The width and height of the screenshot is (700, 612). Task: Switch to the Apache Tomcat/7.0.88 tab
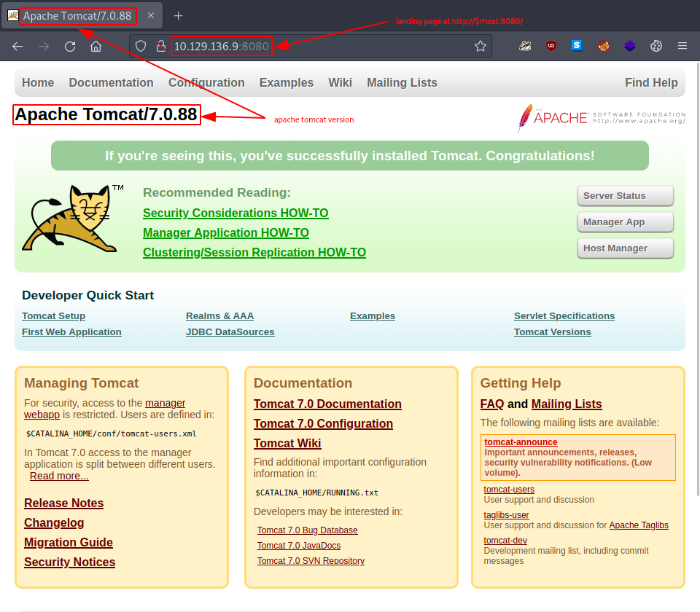coord(78,15)
